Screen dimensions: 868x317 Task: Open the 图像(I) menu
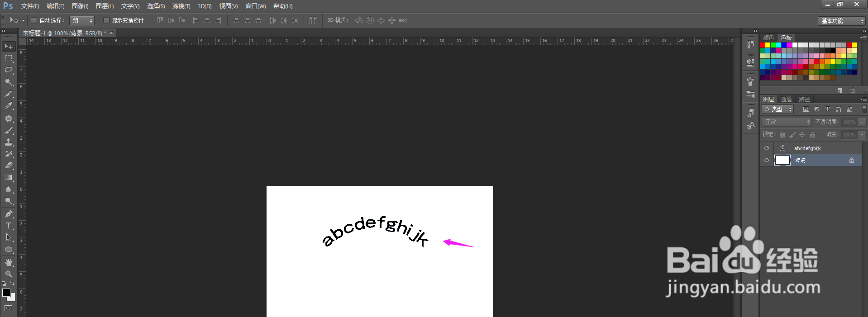(80, 6)
